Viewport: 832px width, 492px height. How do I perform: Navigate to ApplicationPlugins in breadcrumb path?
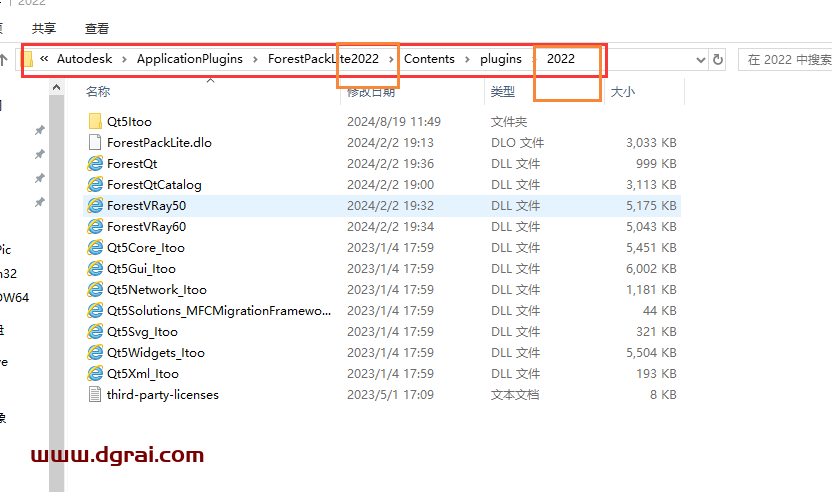click(190, 59)
